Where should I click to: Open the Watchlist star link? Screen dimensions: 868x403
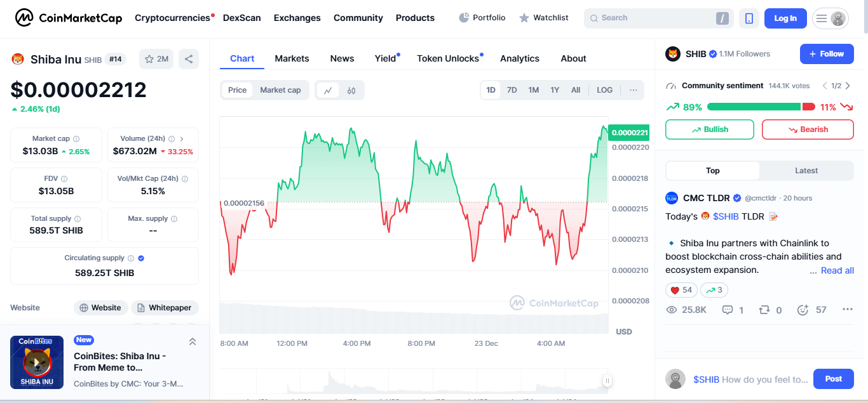pyautogui.click(x=544, y=18)
